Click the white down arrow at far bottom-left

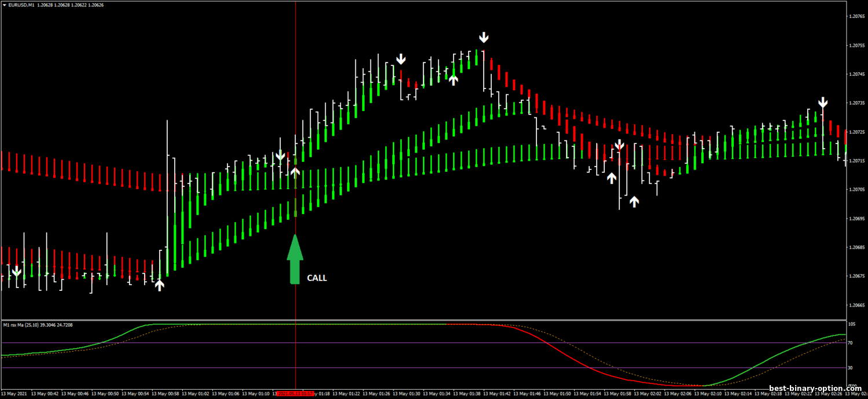[17, 271]
